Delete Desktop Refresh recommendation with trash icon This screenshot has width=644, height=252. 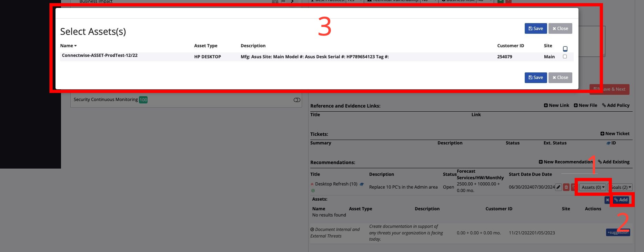point(566,187)
